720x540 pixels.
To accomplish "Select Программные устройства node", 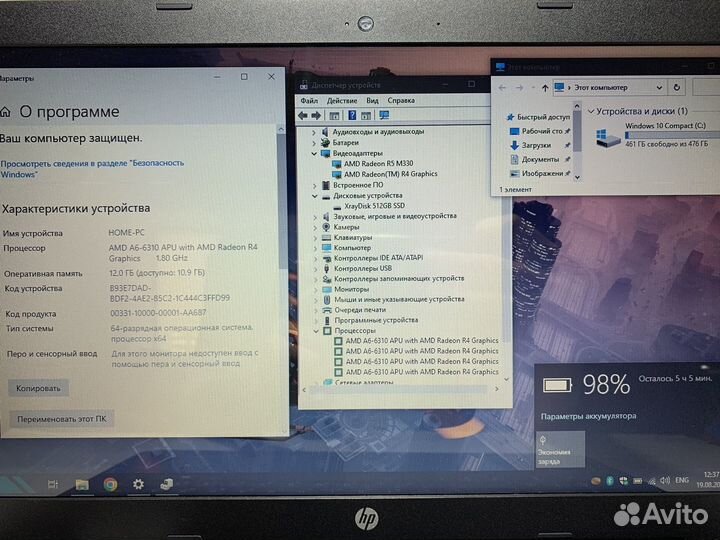I will (x=376, y=320).
